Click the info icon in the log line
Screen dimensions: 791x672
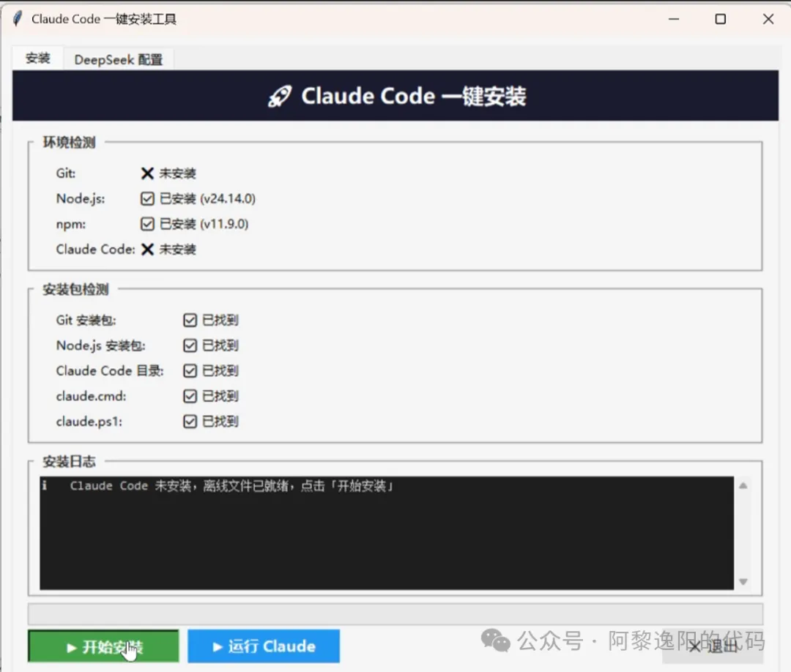45,485
